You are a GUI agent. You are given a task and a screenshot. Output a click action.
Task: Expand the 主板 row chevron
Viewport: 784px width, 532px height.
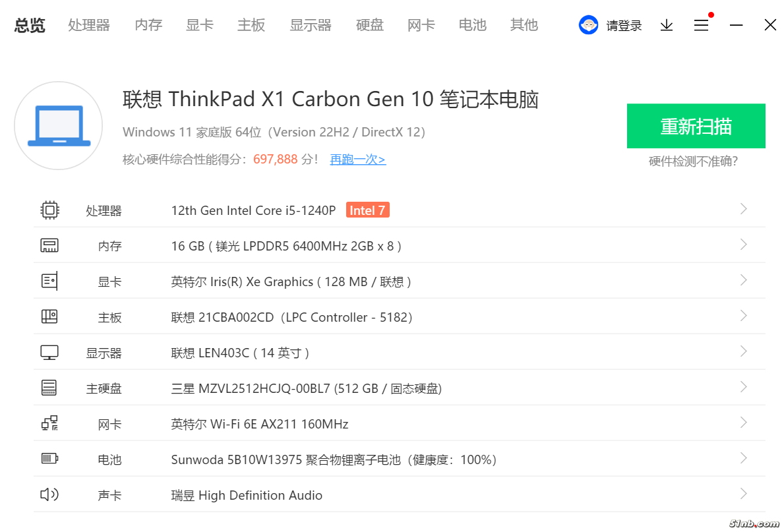(x=744, y=316)
